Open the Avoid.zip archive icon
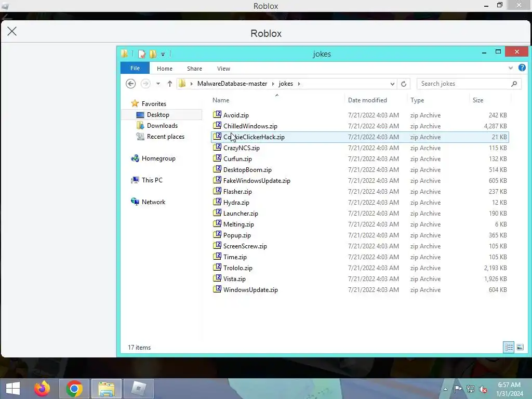532x399 pixels. (x=217, y=115)
